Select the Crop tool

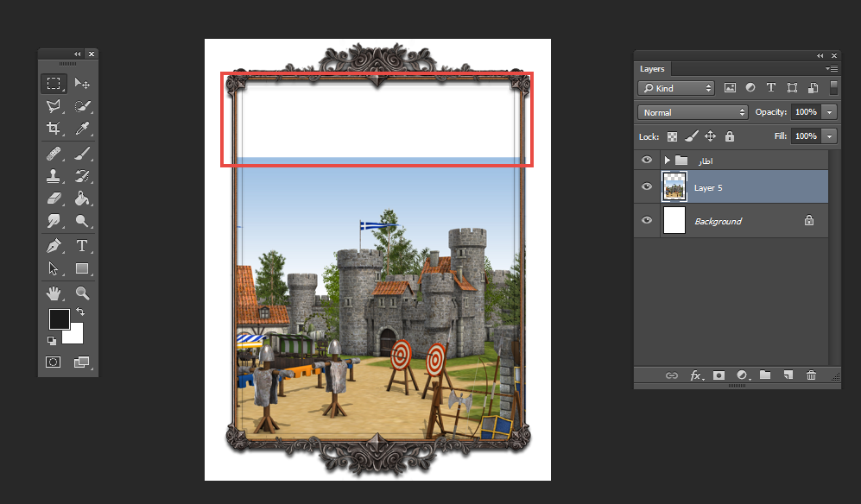click(54, 129)
